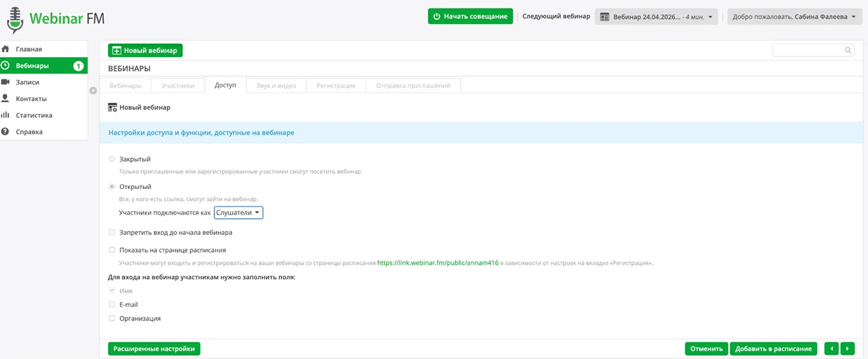Screen dimensions: 868x359
Task: Click the home icon beside Главная
Action: tap(5, 49)
